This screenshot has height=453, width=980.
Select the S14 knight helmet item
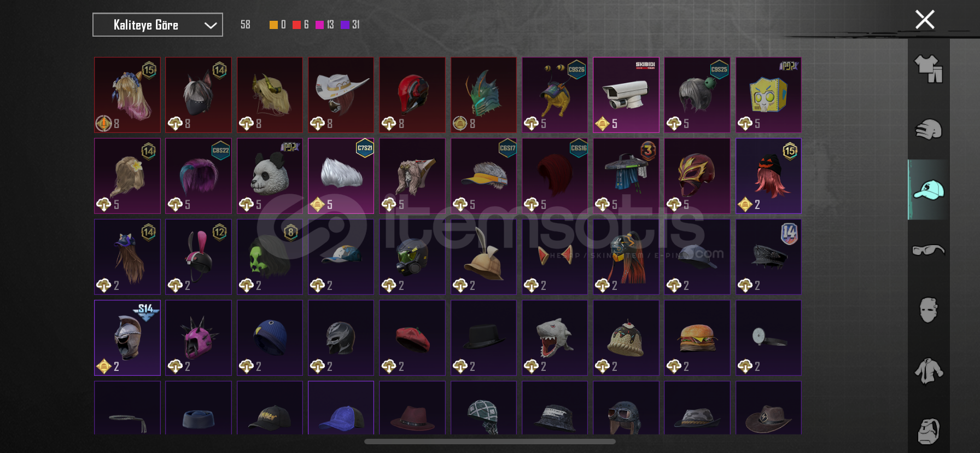[x=127, y=338]
